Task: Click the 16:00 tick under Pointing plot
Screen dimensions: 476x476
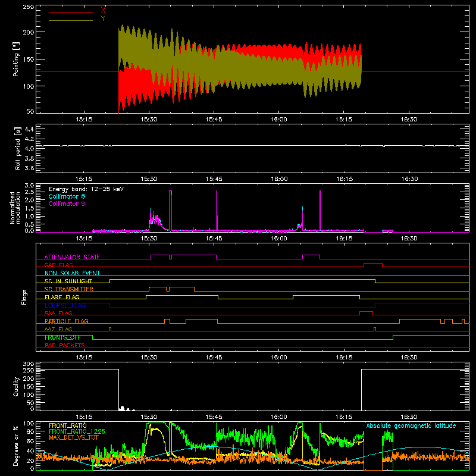Action: pyautogui.click(x=278, y=120)
